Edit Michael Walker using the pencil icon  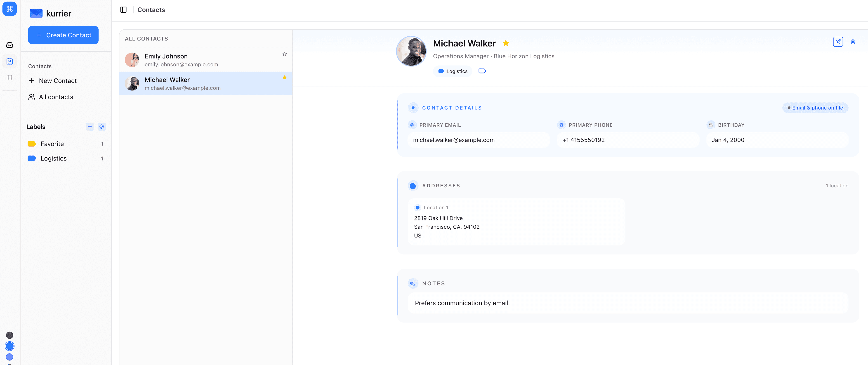click(838, 41)
